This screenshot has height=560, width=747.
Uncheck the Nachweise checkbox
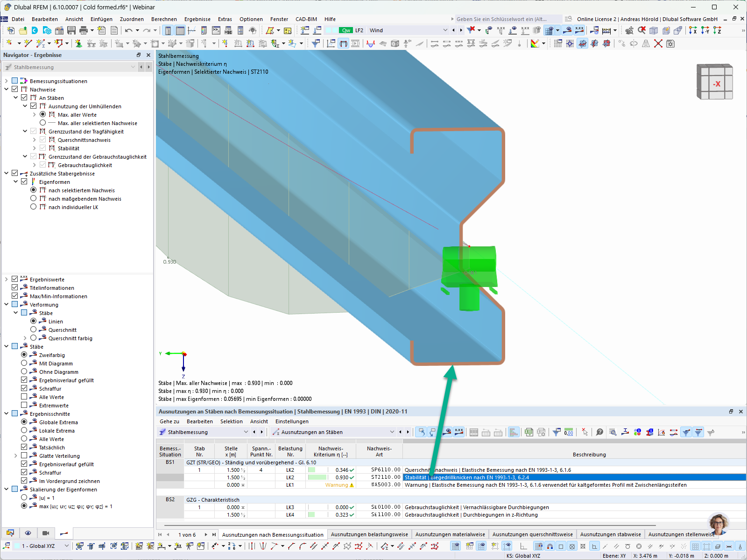(15, 89)
